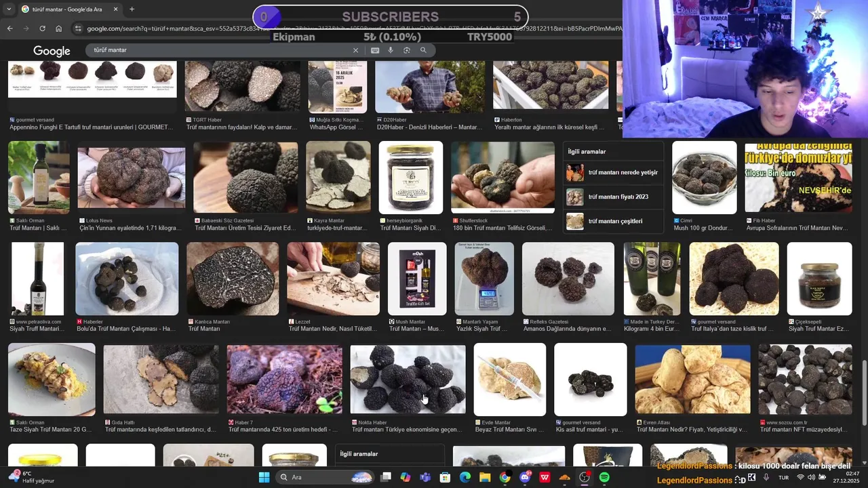The height and width of the screenshot is (488, 868).
Task: Open the orange cloud taskbar app
Action: (565, 477)
